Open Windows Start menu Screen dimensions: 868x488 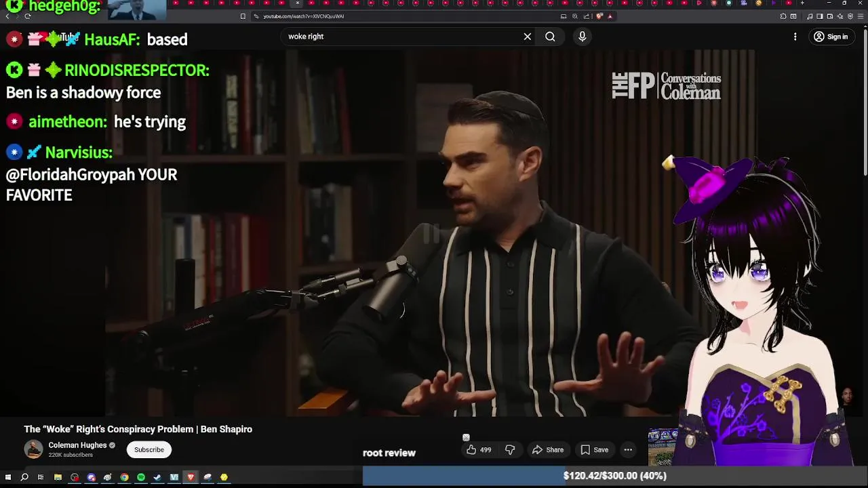tap(8, 477)
